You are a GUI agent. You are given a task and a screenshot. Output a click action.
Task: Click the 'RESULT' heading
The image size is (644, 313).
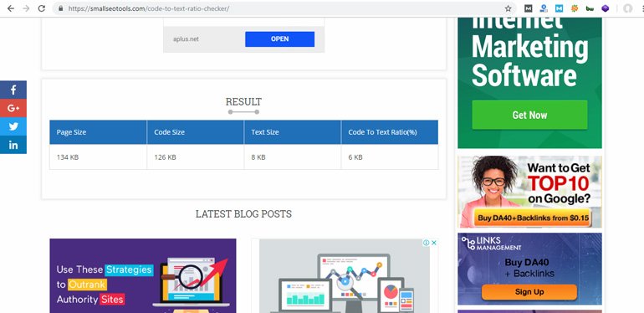tap(243, 102)
